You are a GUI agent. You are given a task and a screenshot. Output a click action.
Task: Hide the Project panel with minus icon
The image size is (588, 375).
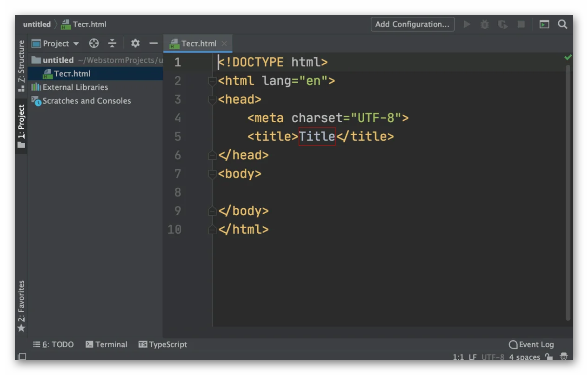click(154, 43)
